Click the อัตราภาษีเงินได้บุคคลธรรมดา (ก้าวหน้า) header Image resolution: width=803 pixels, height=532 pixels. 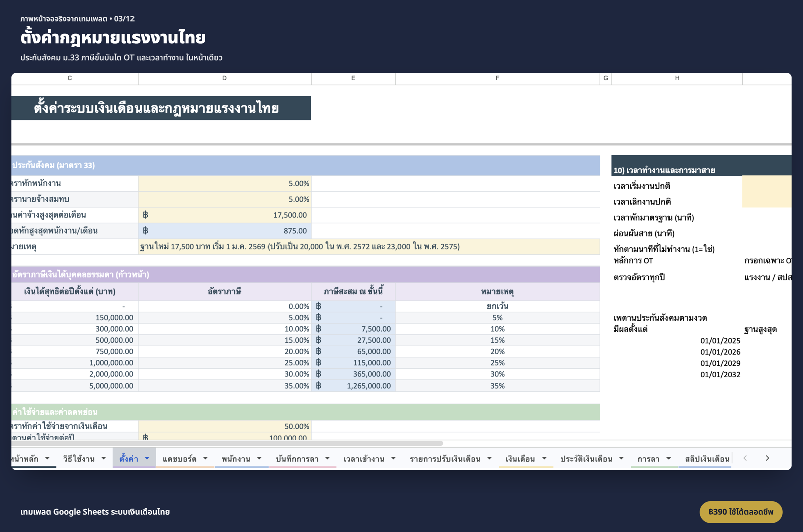click(x=305, y=275)
